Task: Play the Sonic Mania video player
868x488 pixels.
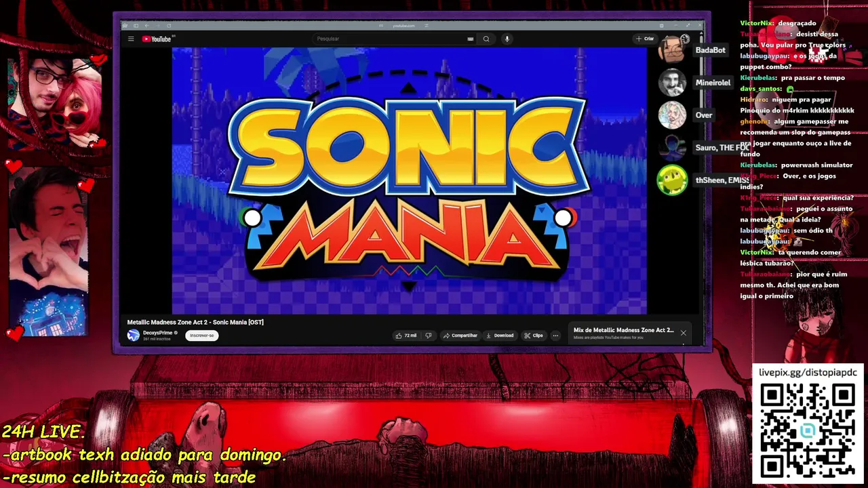Action: (x=409, y=180)
